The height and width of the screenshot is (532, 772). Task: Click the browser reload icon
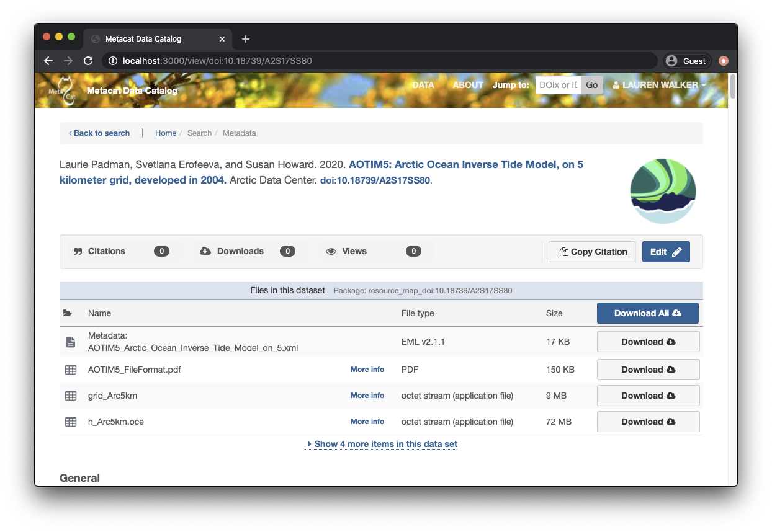tap(88, 61)
